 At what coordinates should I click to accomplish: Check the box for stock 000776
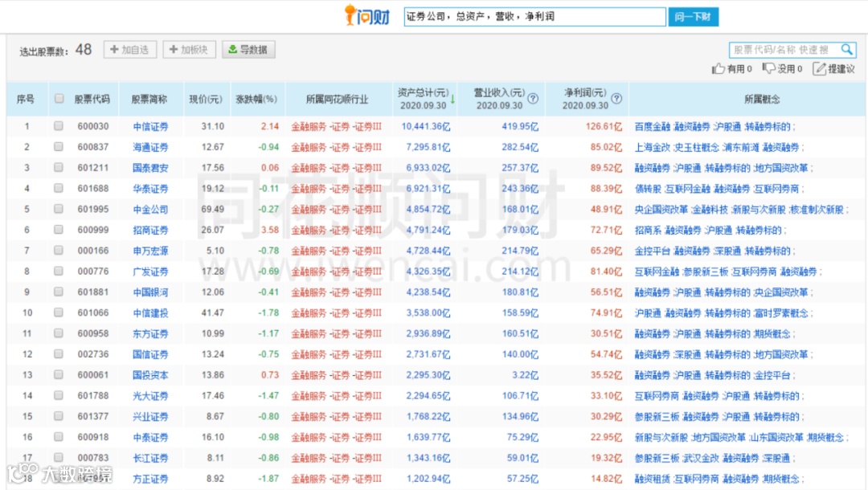click(x=59, y=271)
